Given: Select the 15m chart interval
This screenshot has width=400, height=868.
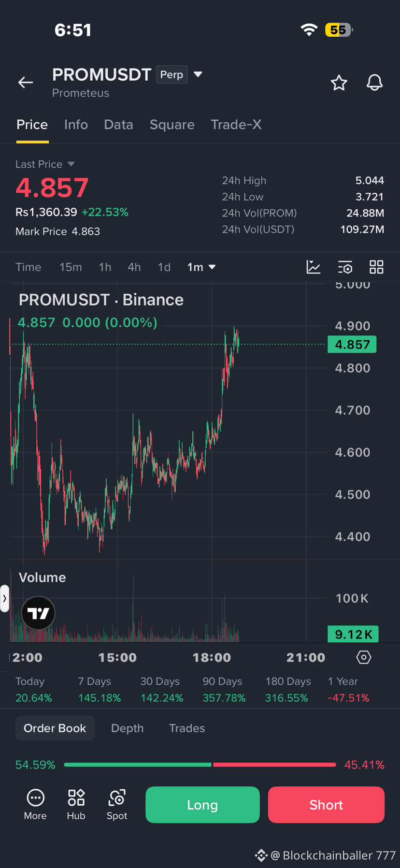Looking at the screenshot, I should click(71, 267).
